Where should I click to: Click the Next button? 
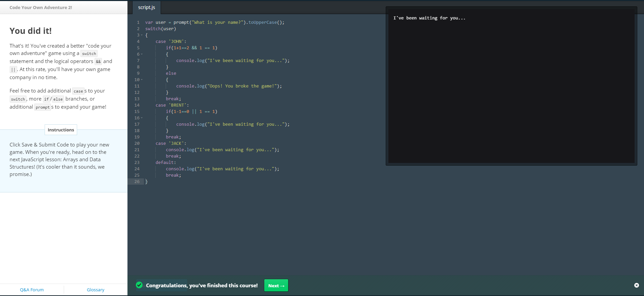click(276, 286)
